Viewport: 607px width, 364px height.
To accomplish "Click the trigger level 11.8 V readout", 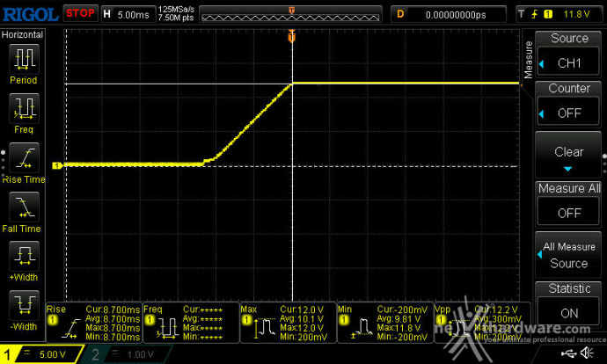I will click(x=576, y=14).
